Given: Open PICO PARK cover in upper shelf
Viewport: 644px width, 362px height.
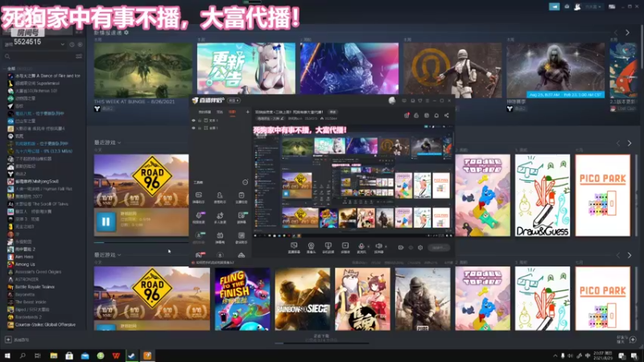Looking at the screenshot, I should [x=602, y=195].
